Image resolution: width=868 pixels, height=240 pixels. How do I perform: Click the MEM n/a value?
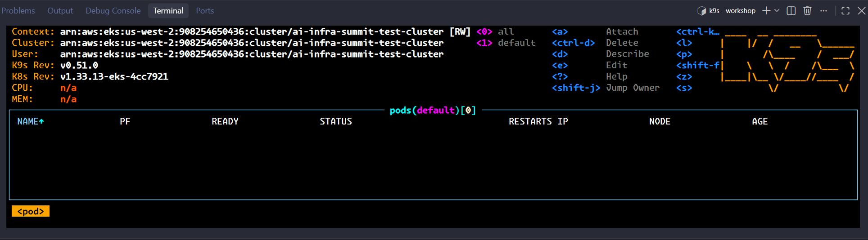68,99
